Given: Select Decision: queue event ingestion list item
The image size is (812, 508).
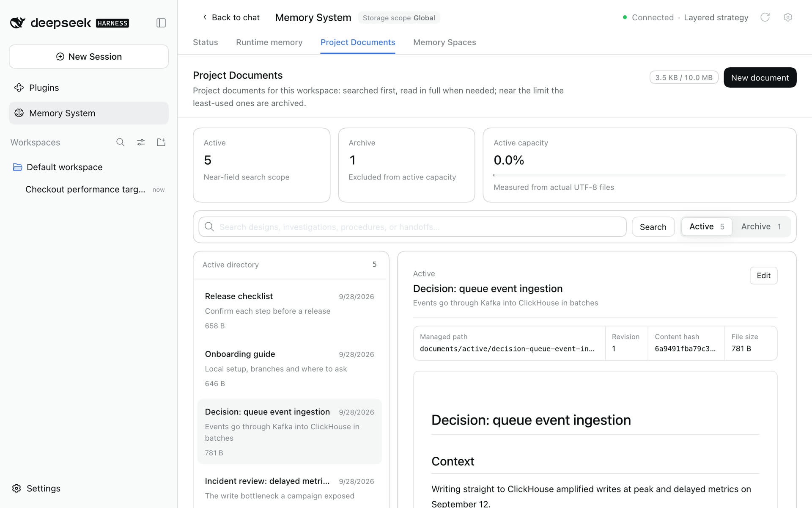Looking at the screenshot, I should (289, 432).
